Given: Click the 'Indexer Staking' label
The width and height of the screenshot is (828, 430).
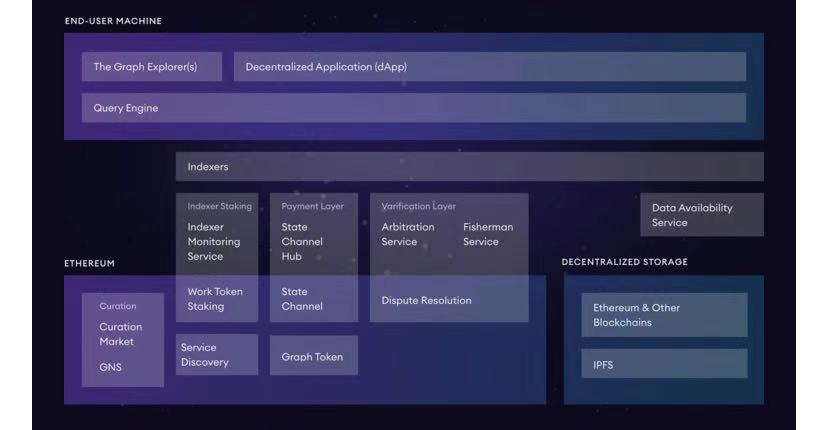Looking at the screenshot, I should (219, 207).
